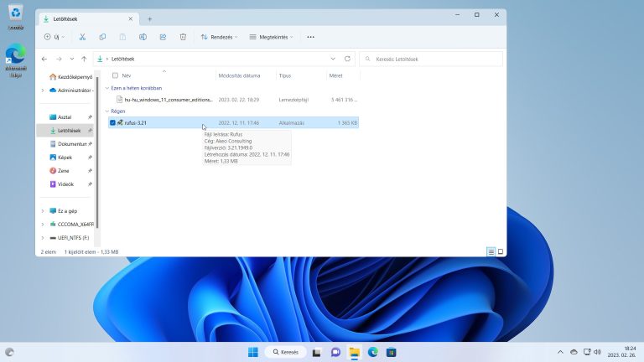
Task: Open the Megtekintés view dropdown
Action: (272, 37)
